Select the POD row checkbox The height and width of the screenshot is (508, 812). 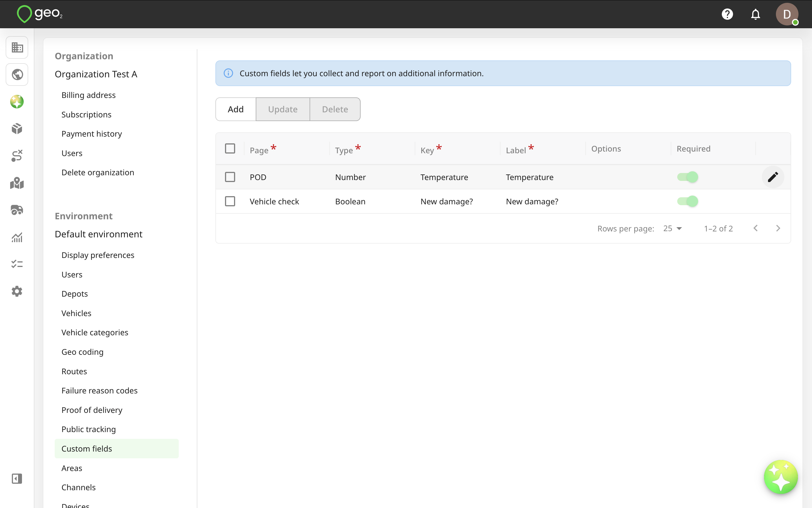(x=230, y=177)
